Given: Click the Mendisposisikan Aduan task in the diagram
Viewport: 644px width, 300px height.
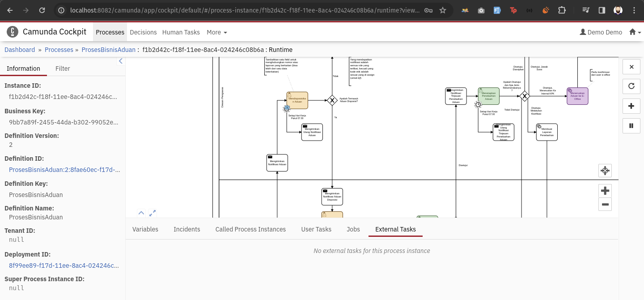Looking at the screenshot, I should click(297, 100).
